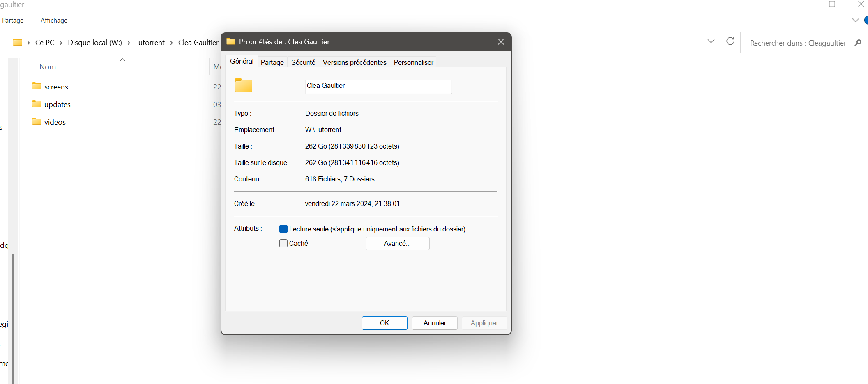
Task: Click the folder name text field
Action: pyautogui.click(x=378, y=86)
